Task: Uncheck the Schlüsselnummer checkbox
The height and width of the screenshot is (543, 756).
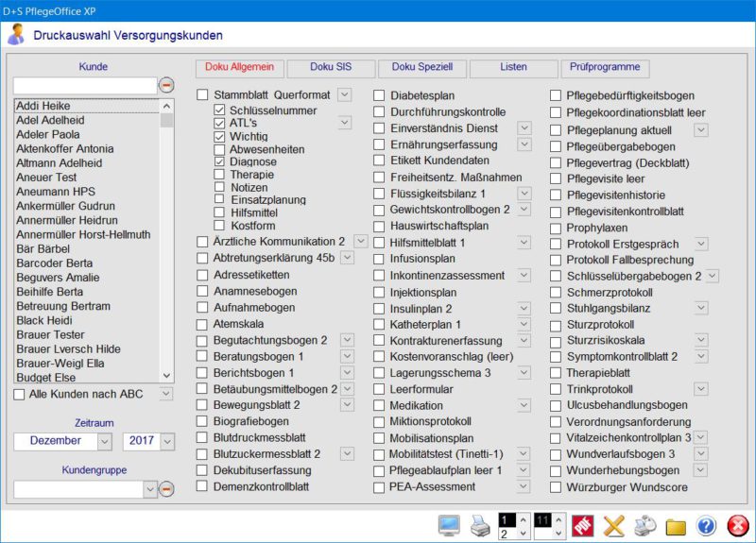Action: coord(219,110)
